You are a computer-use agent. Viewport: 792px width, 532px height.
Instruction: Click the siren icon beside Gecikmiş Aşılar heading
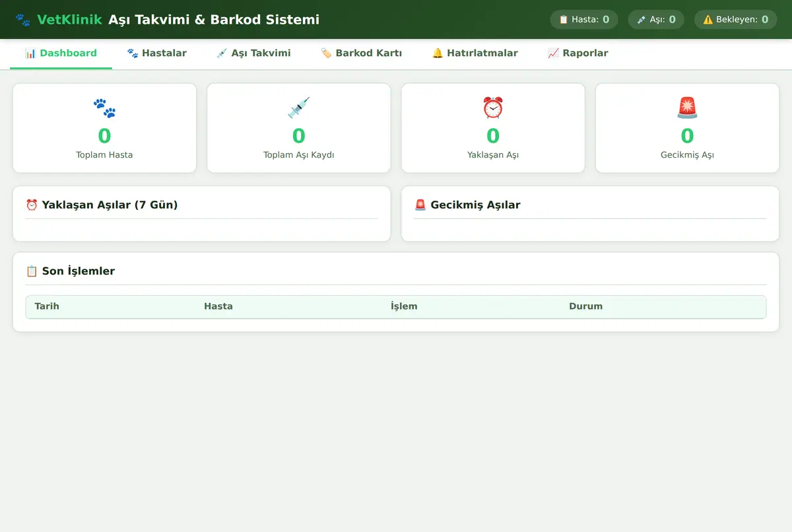420,205
